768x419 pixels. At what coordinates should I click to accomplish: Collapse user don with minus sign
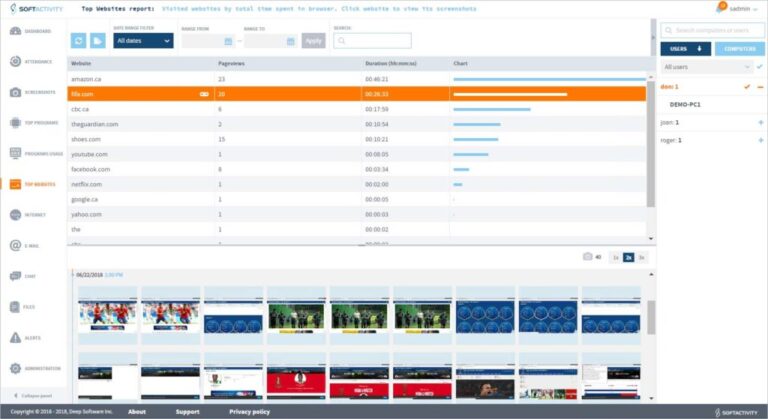click(761, 87)
